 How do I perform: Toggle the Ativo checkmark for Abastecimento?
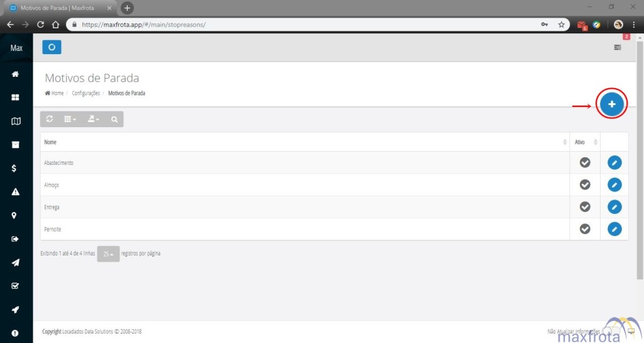tap(585, 163)
